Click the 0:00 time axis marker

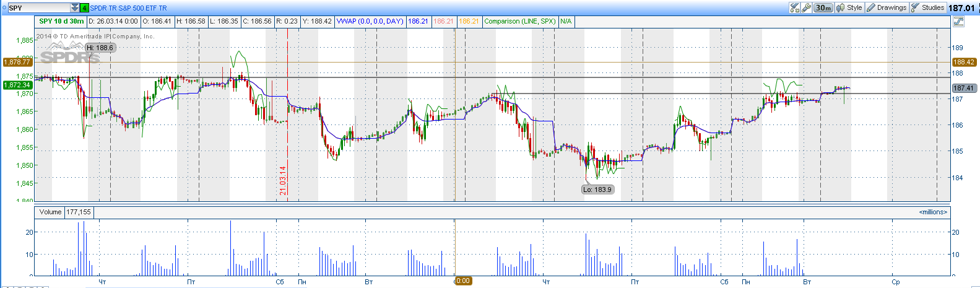coord(462,281)
